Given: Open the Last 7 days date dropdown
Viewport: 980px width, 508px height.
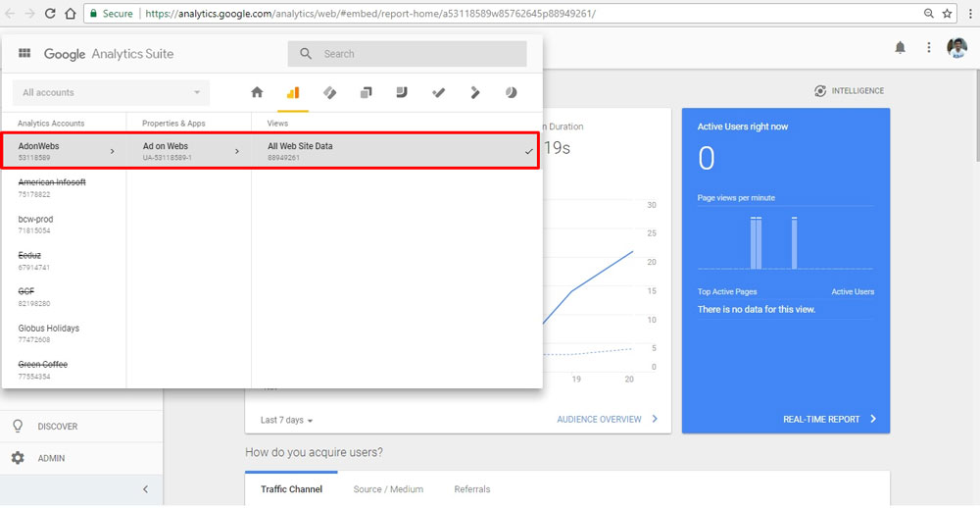Looking at the screenshot, I should (286, 420).
